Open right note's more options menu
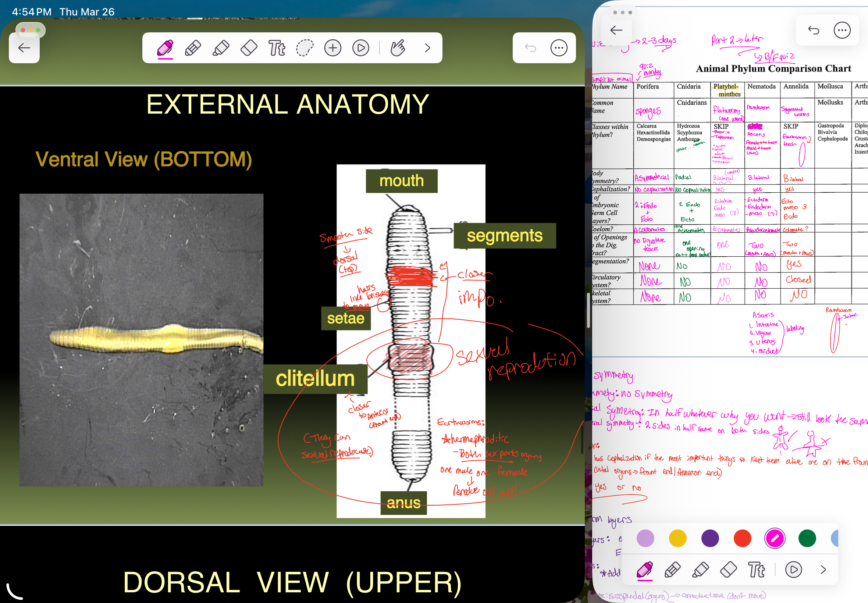 842,30
